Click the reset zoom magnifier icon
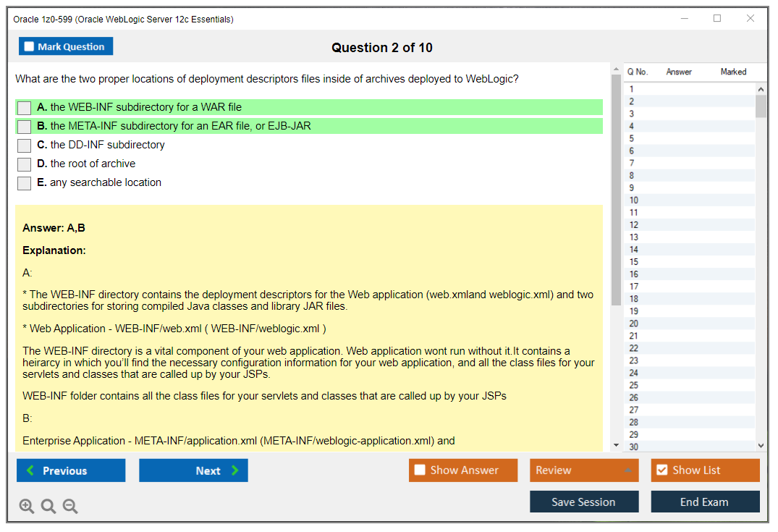 click(x=48, y=506)
